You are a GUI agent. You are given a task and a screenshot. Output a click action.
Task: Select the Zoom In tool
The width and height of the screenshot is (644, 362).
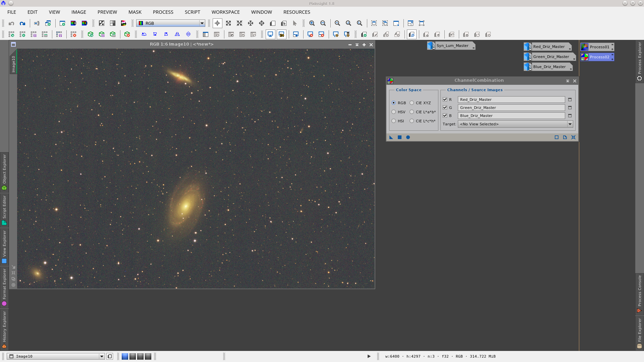tap(312, 23)
